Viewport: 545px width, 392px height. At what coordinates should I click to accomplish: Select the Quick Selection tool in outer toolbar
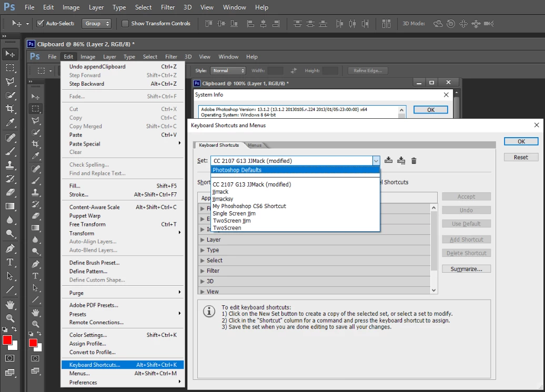click(10, 95)
